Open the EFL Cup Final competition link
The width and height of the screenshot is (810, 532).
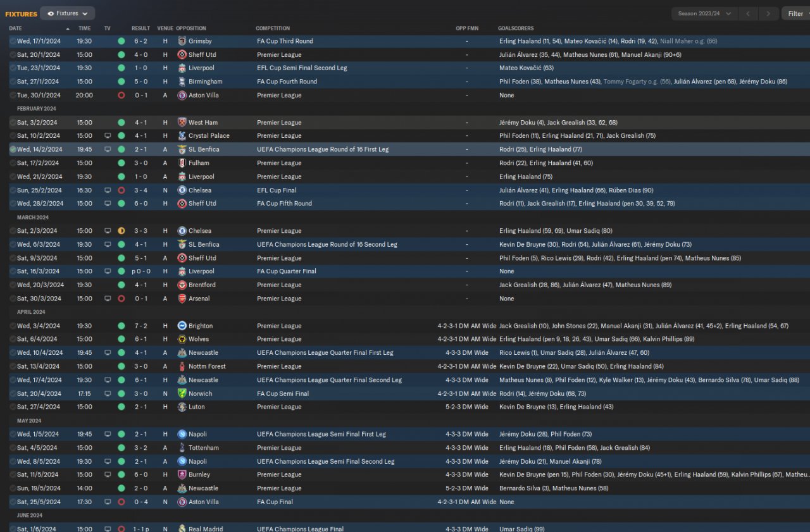click(277, 190)
